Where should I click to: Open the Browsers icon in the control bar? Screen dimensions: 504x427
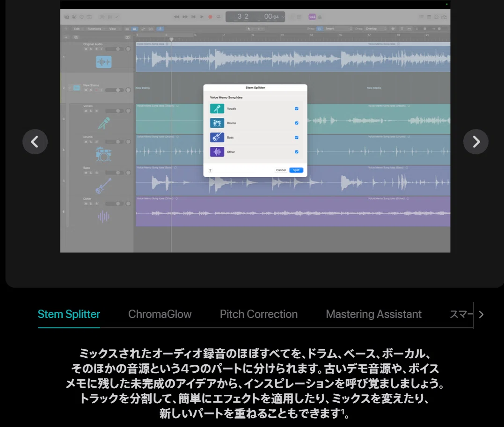pos(444,17)
